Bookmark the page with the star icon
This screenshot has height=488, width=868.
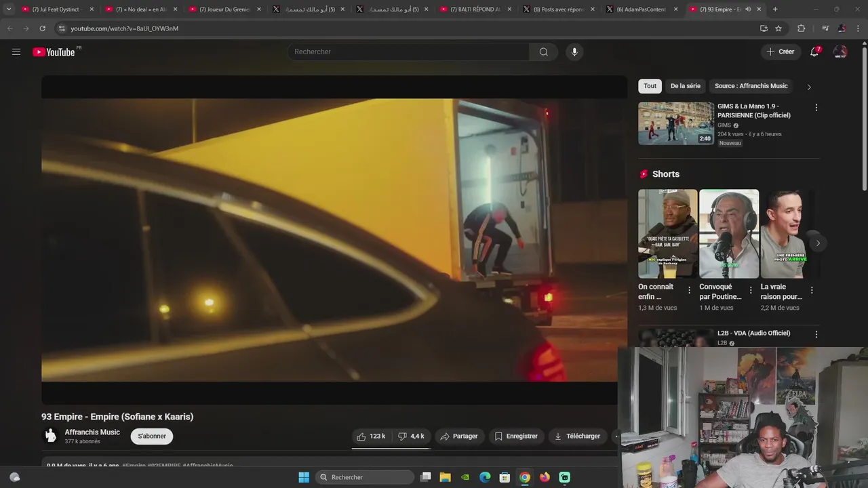[778, 28]
